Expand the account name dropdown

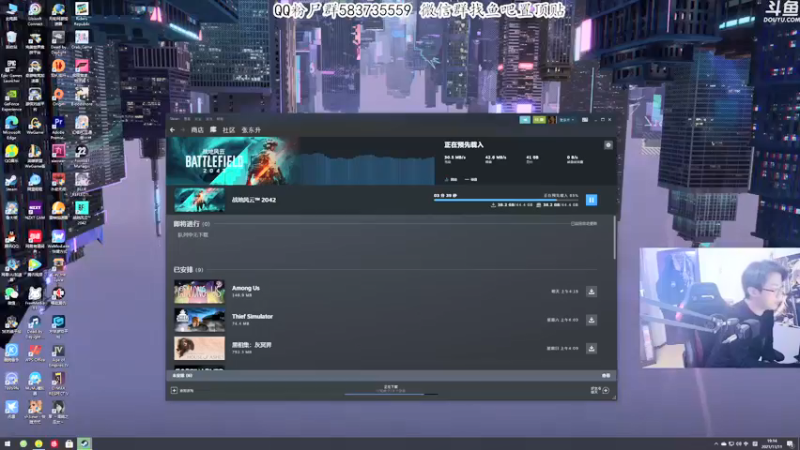[x=566, y=120]
